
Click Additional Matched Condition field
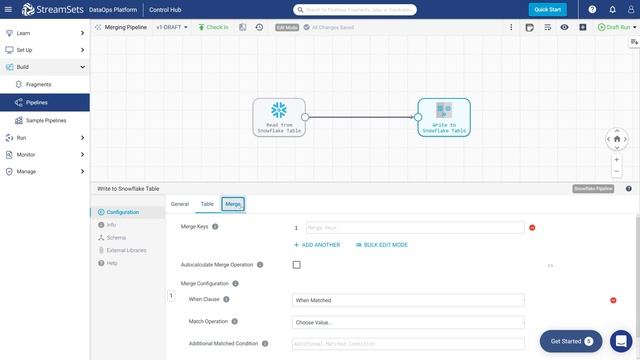[408, 344]
